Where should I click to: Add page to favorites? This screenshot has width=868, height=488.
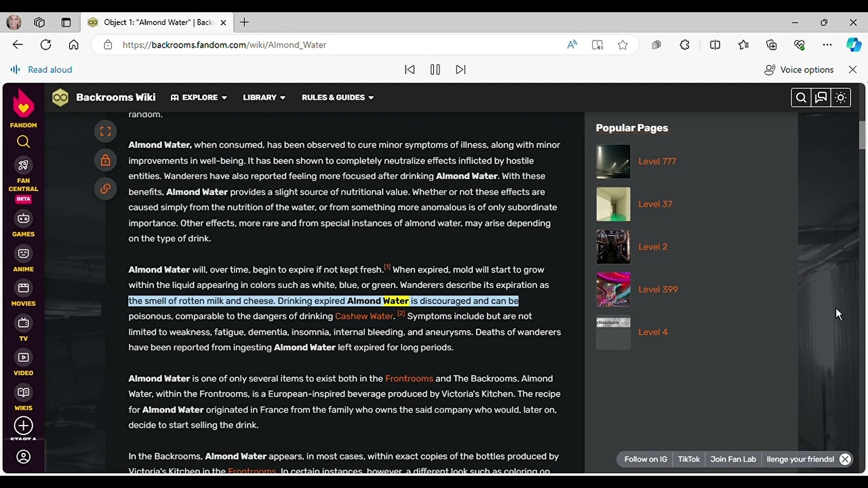coord(623,45)
